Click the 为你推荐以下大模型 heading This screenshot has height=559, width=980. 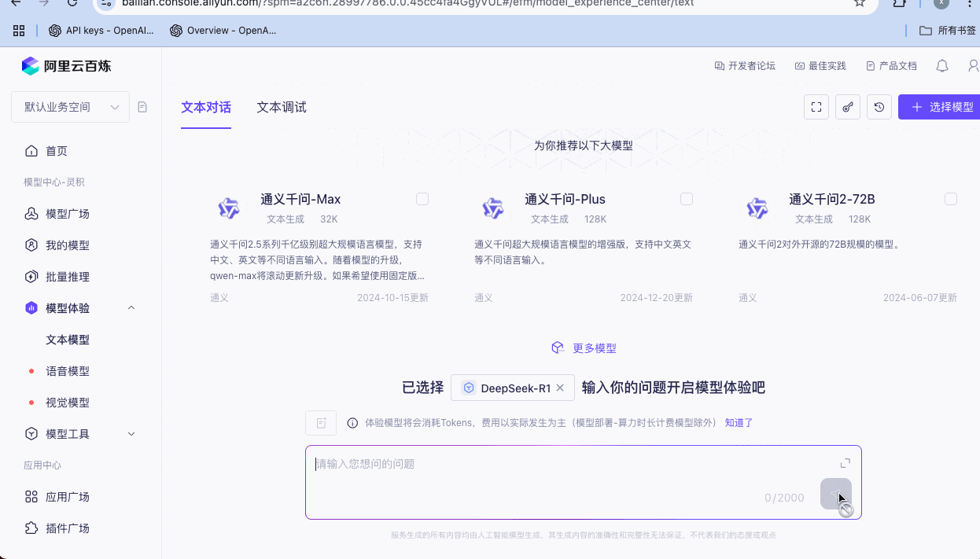point(584,145)
